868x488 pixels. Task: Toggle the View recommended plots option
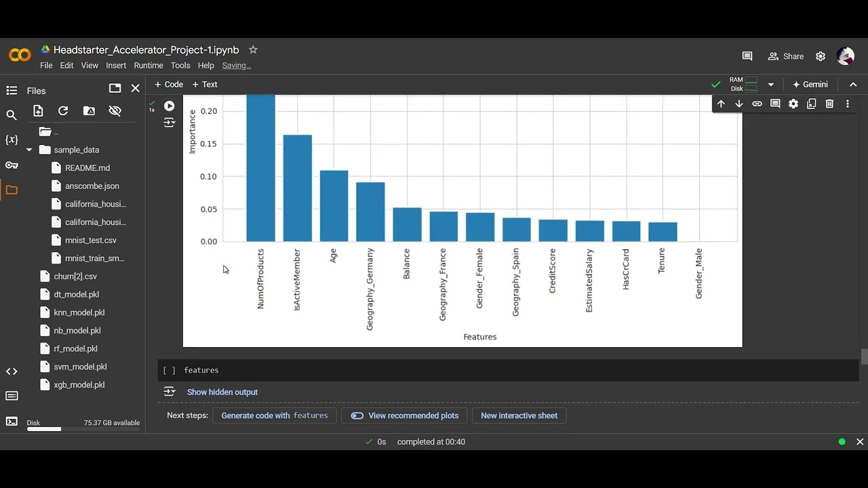(x=405, y=415)
